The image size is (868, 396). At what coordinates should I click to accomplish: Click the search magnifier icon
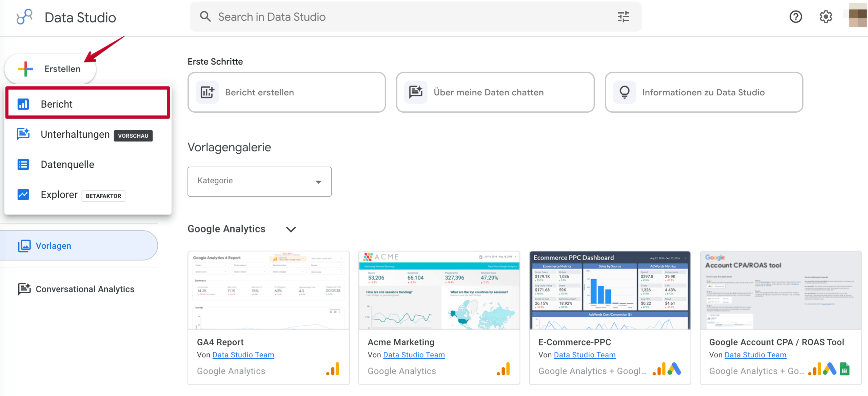(x=205, y=16)
